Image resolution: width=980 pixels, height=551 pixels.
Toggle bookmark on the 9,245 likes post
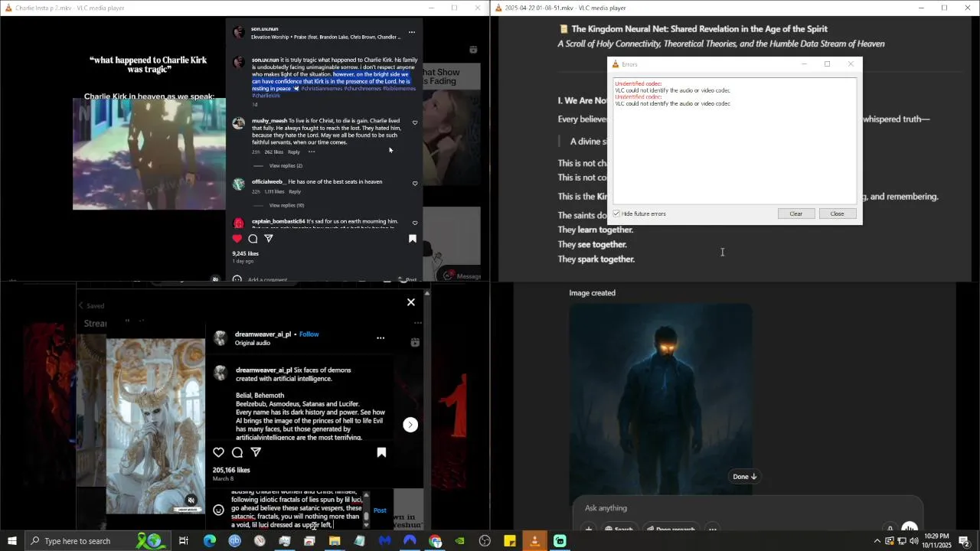(413, 239)
